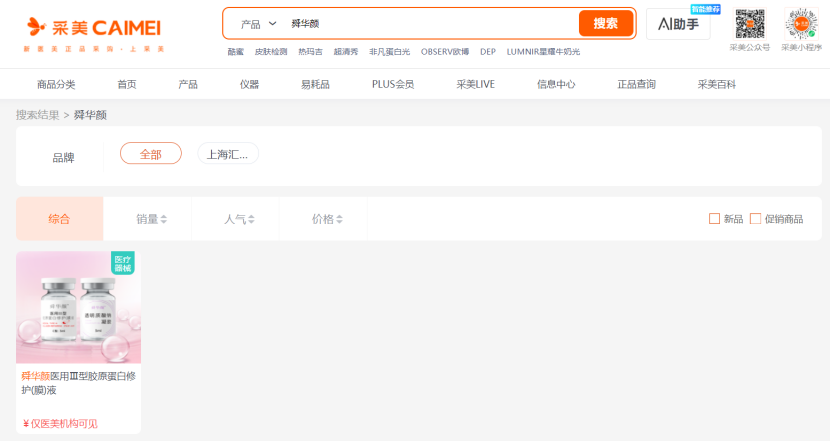
Task: Select hot search term OBSERV欧博
Action: pos(445,52)
